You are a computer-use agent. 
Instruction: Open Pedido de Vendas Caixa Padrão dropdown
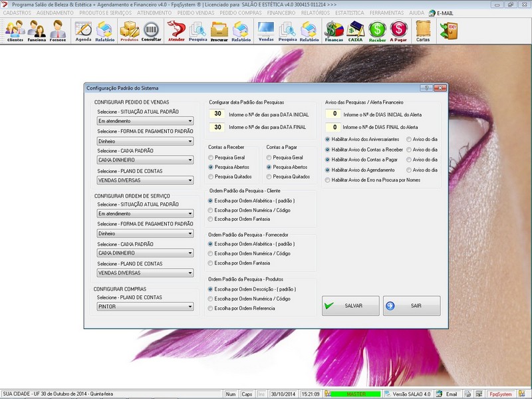click(145, 160)
